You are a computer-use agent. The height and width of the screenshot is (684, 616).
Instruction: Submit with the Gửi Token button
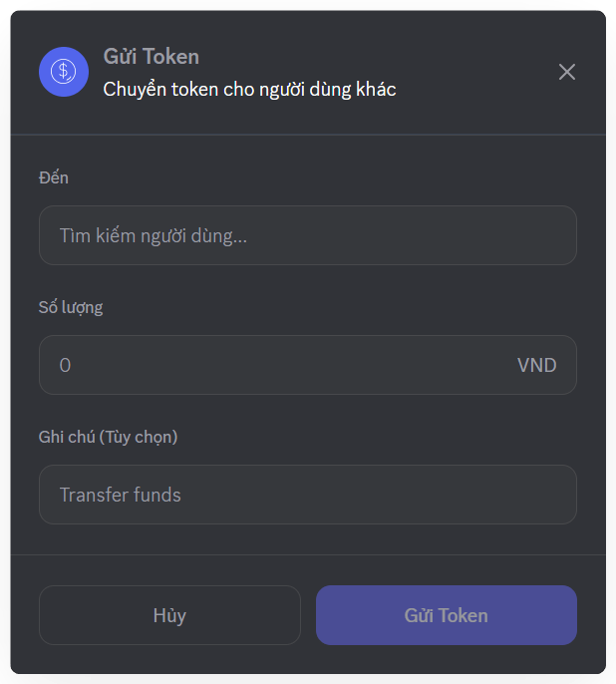pos(446,615)
